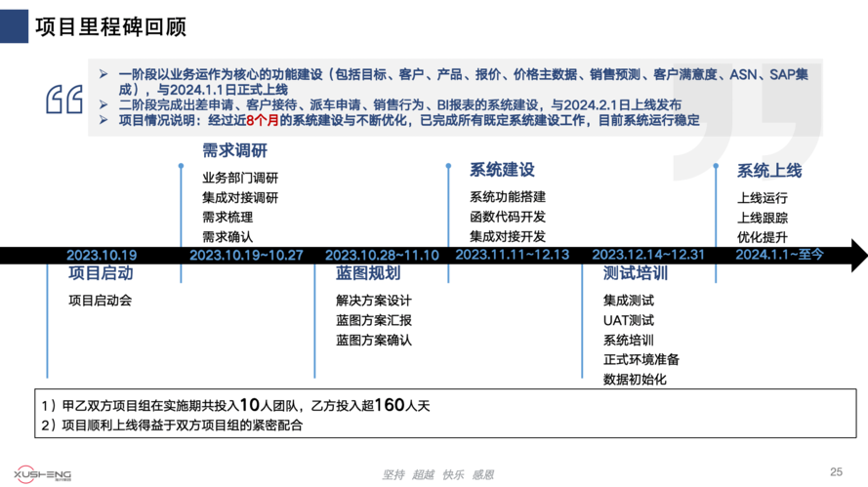The height and width of the screenshot is (487, 868).
Task: Click note line 1 about 10人团队
Action: pos(235,405)
